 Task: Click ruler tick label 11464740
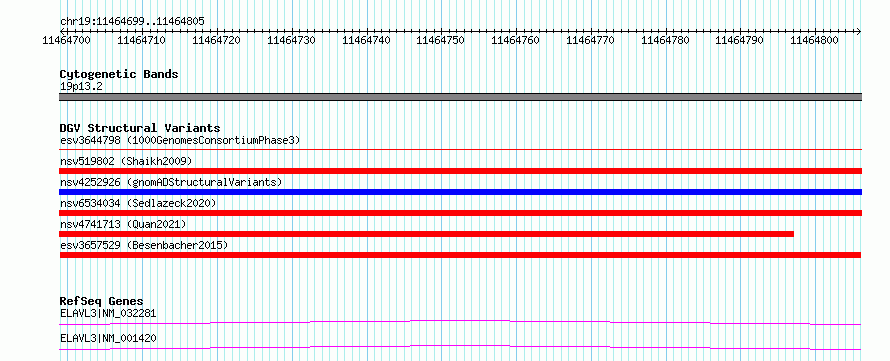(x=366, y=40)
